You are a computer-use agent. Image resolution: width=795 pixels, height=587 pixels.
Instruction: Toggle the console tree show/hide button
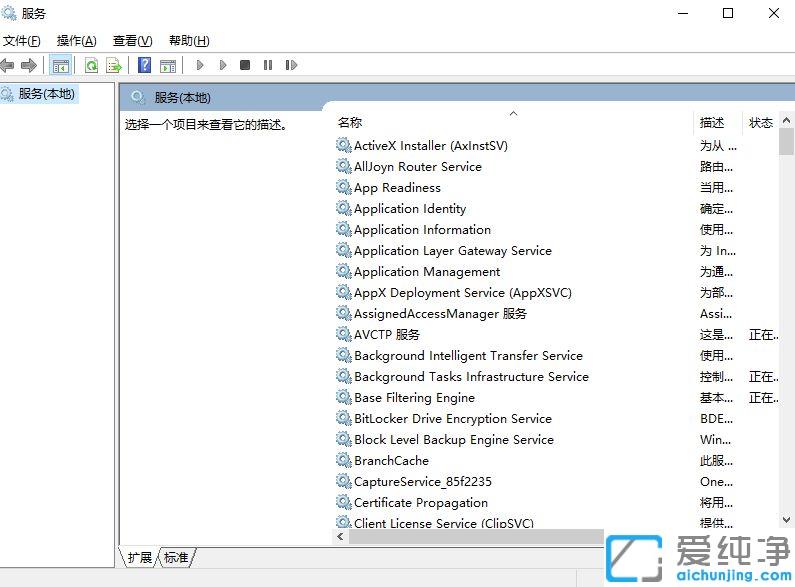tap(61, 66)
